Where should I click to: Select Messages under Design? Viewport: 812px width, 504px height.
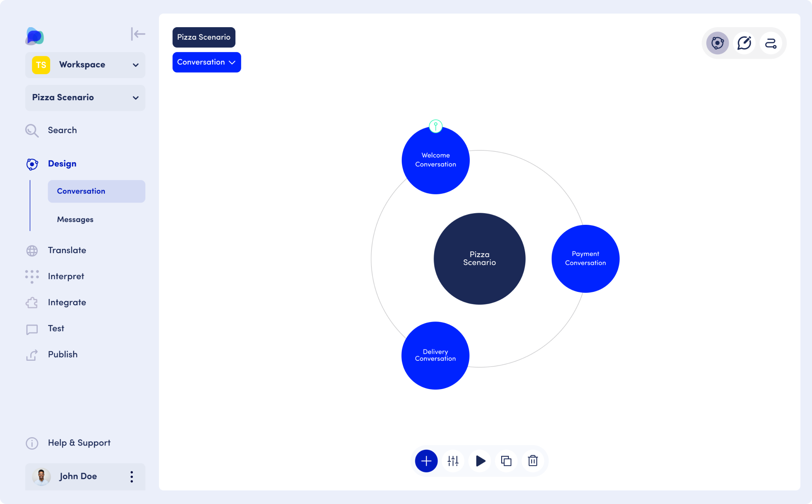(75, 219)
